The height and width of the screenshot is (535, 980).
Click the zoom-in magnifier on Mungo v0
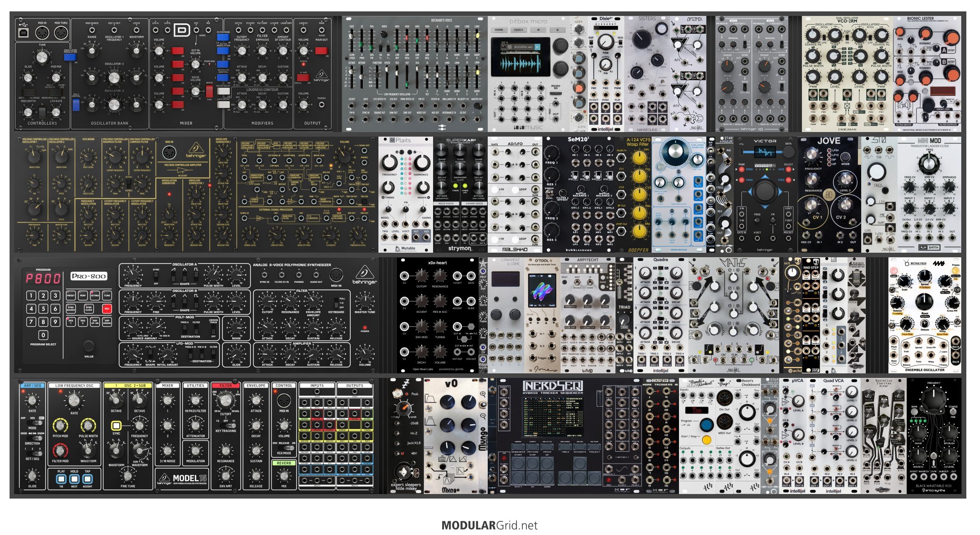click(483, 394)
